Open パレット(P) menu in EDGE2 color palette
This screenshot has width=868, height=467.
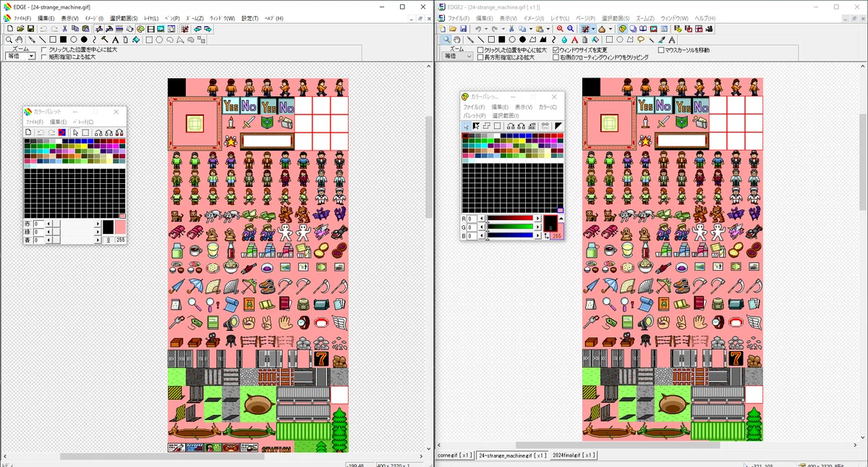click(x=475, y=115)
